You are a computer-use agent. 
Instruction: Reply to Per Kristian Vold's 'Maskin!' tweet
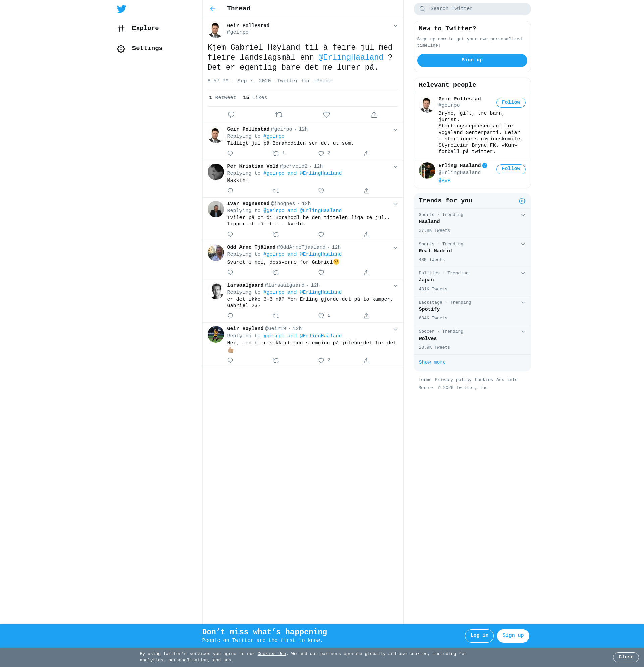[x=230, y=191]
